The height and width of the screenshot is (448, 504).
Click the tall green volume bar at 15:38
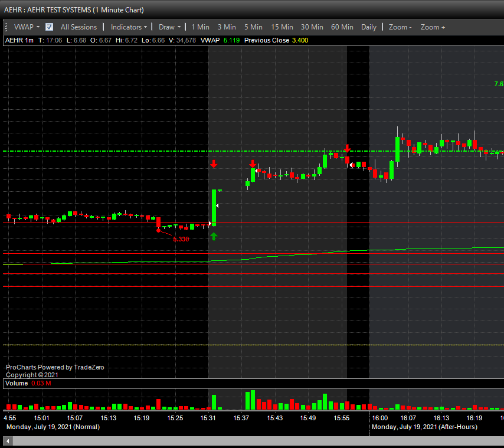(x=253, y=400)
